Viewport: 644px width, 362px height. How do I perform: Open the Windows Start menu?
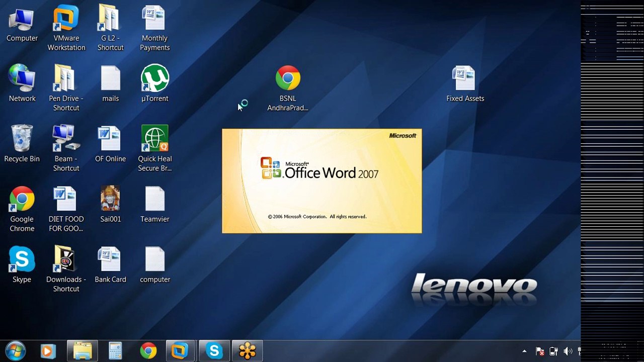click(15, 350)
